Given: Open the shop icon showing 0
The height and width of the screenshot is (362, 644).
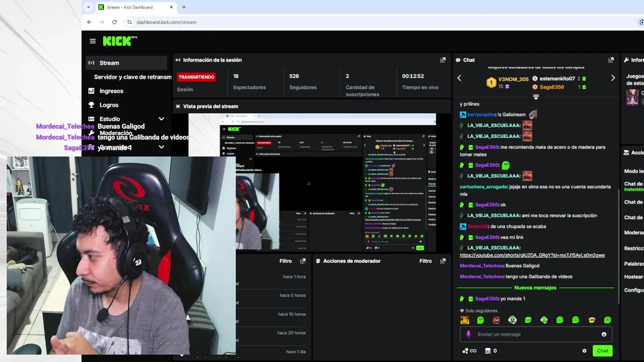Looking at the screenshot, I should coord(491,351).
